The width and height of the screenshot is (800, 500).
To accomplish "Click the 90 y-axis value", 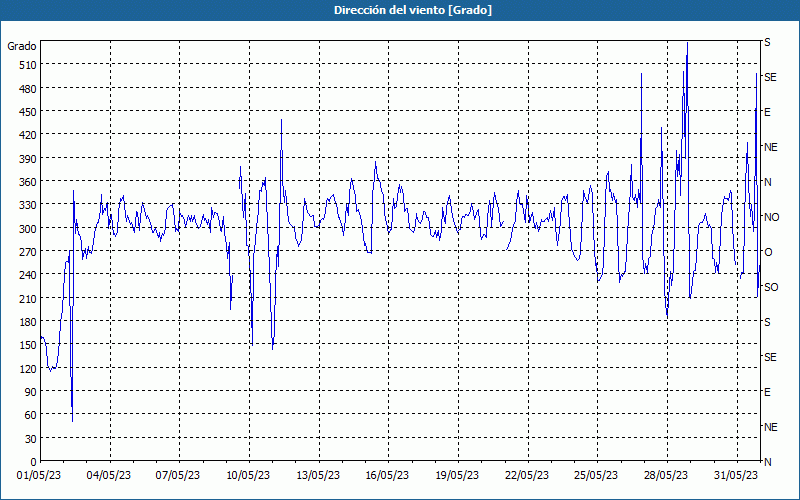I will tap(31, 392).
